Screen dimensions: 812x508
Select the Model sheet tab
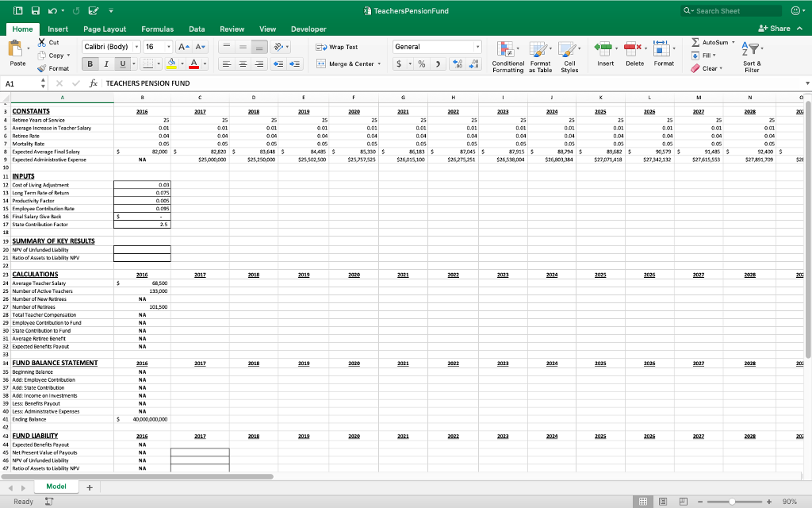point(56,486)
